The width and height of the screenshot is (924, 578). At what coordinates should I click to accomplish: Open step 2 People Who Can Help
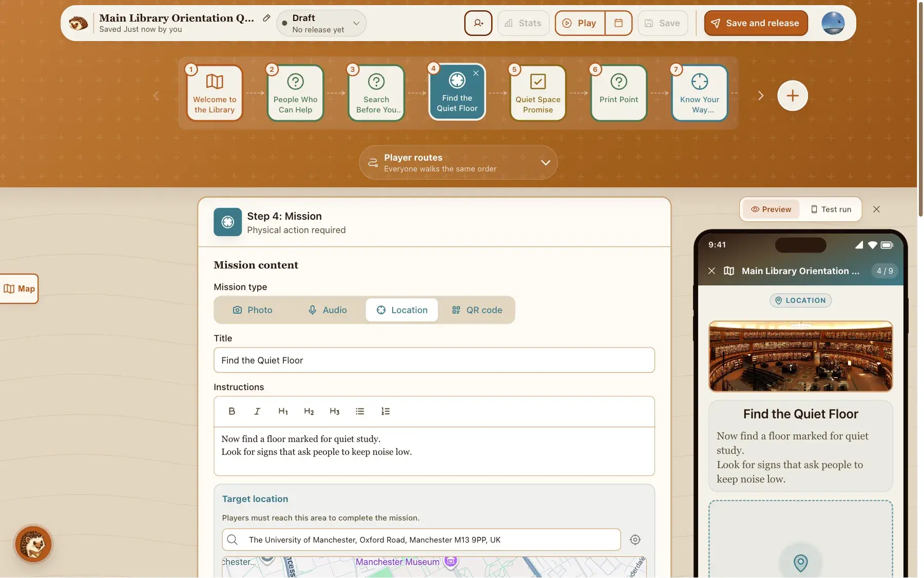(x=295, y=94)
